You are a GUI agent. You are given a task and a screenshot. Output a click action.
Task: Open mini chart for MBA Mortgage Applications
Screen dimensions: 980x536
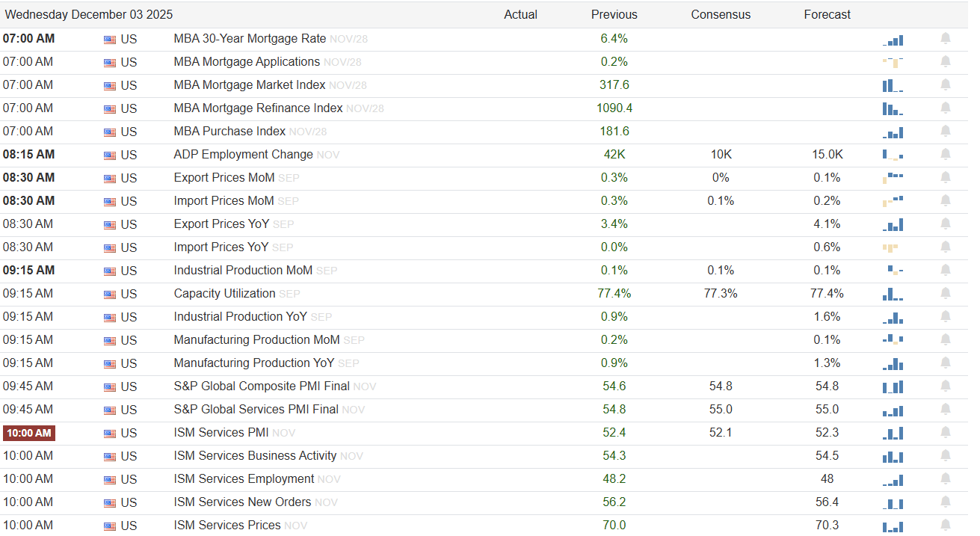coord(893,62)
